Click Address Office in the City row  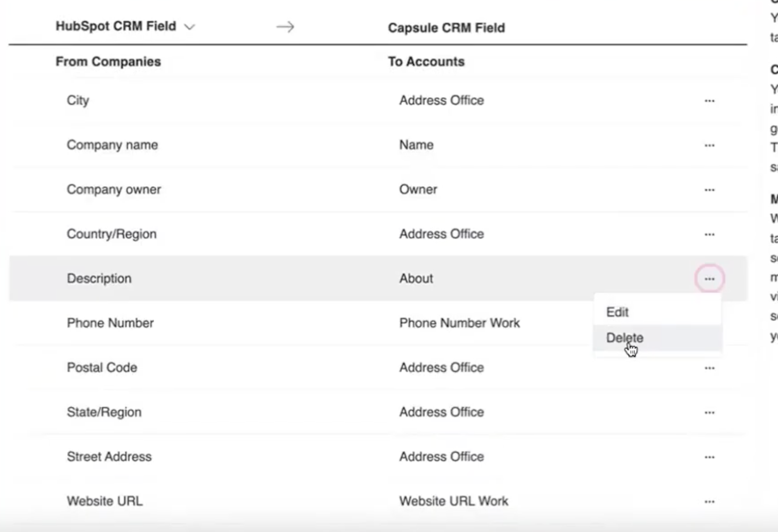tap(441, 100)
